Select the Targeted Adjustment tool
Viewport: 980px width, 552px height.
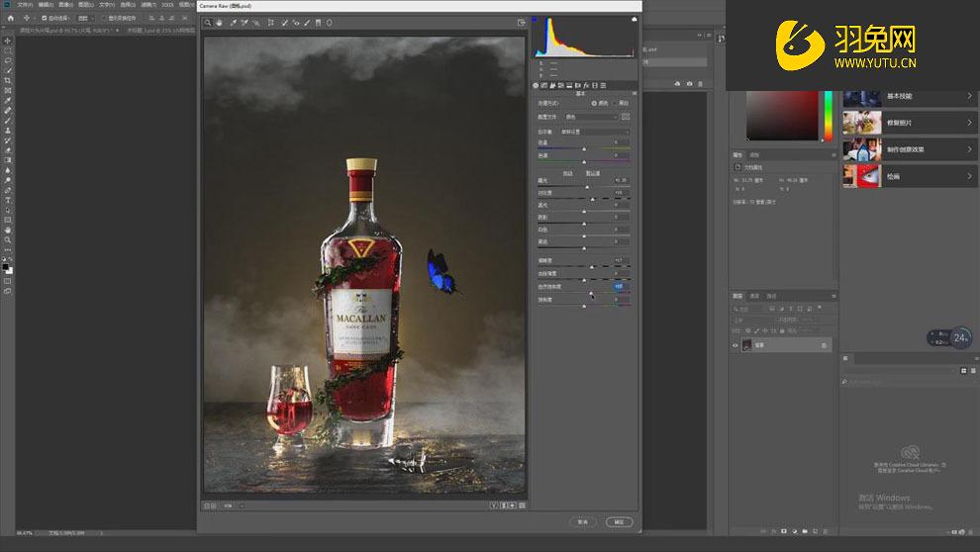256,23
